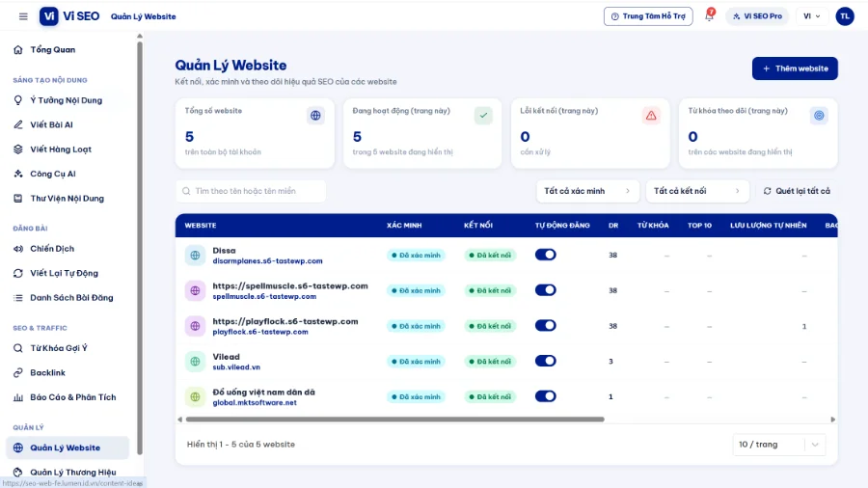This screenshot has width=868, height=488.
Task: Click Quét lại tất cả button
Action: coord(797,191)
